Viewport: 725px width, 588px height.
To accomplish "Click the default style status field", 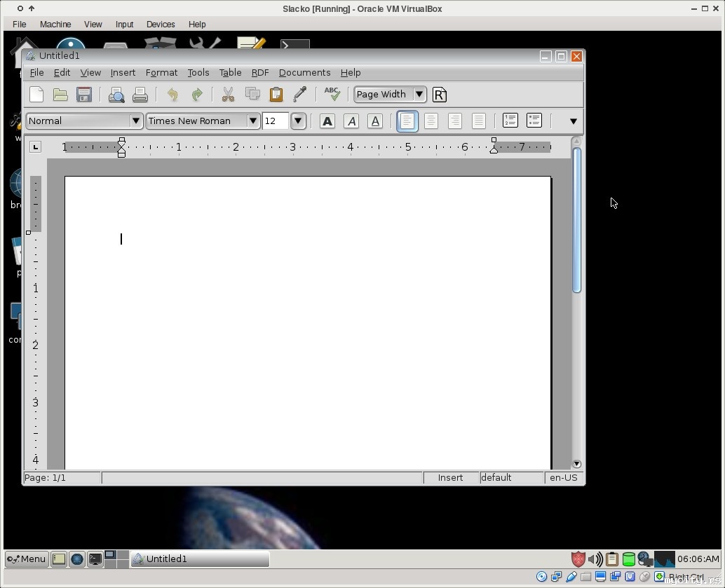I will point(511,477).
